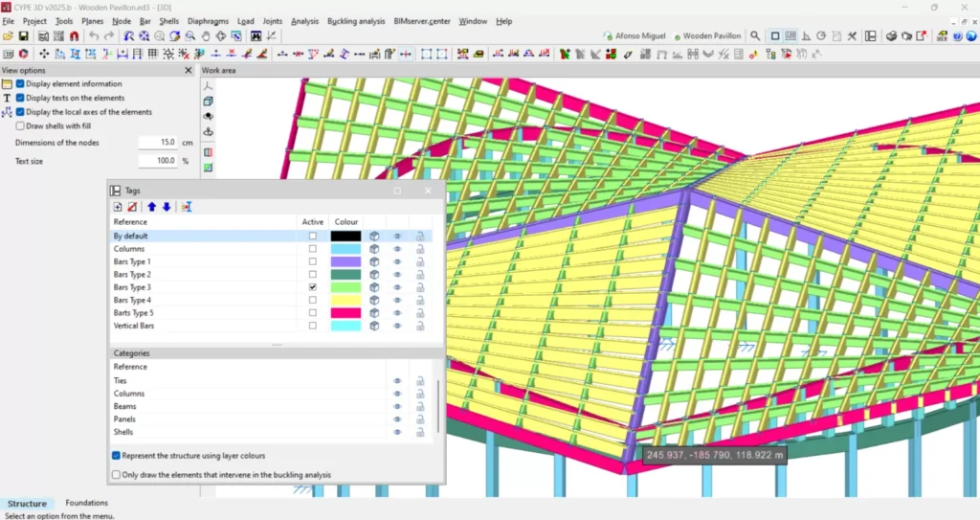Screen dimensions: 980x520
Task: Select the Vertical Bars tag row
Action: [x=271, y=326]
